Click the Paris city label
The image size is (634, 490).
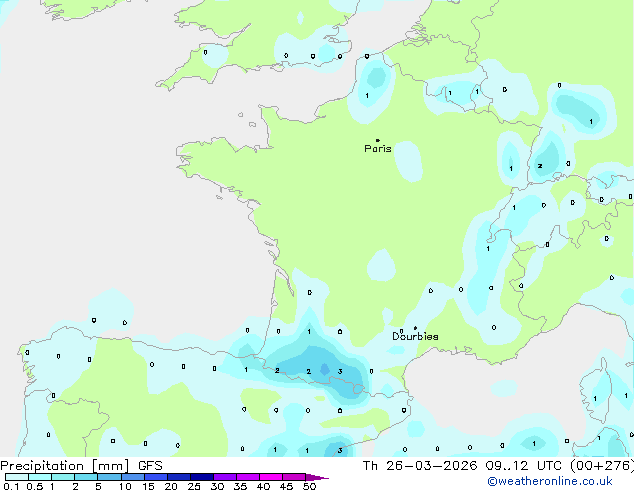[378, 149]
